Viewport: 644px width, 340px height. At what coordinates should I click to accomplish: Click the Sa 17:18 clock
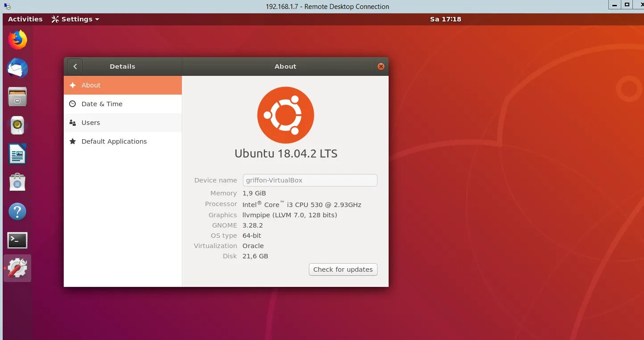[x=446, y=19]
